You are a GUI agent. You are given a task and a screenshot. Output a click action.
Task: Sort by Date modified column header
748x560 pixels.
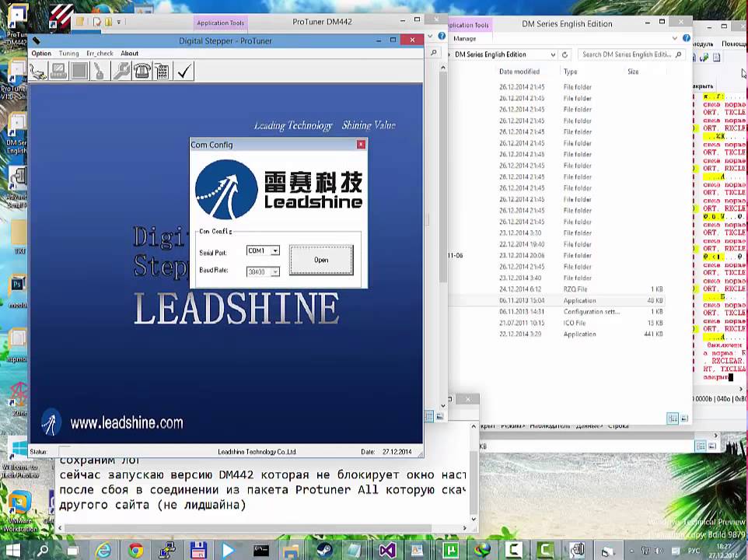pos(519,72)
